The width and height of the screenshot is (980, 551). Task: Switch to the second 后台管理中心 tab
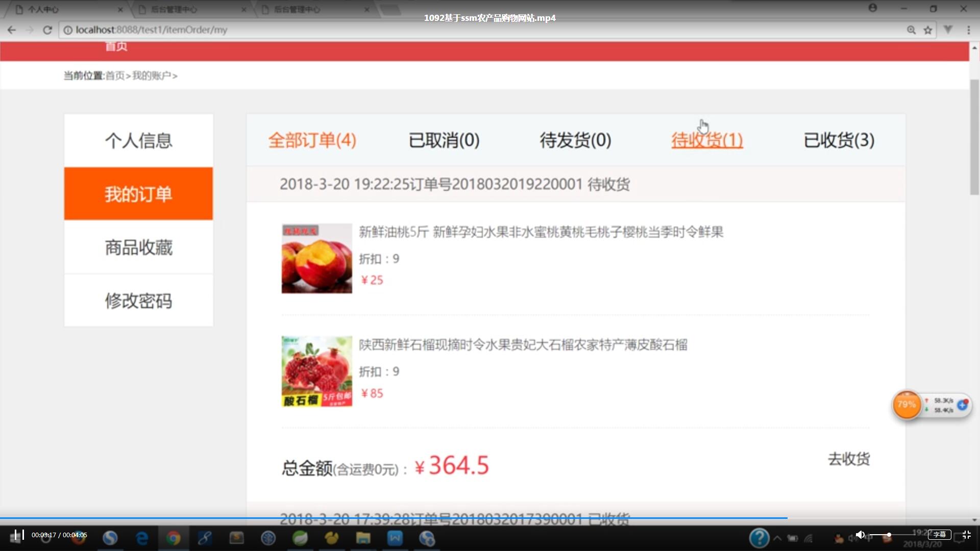[x=191, y=9]
